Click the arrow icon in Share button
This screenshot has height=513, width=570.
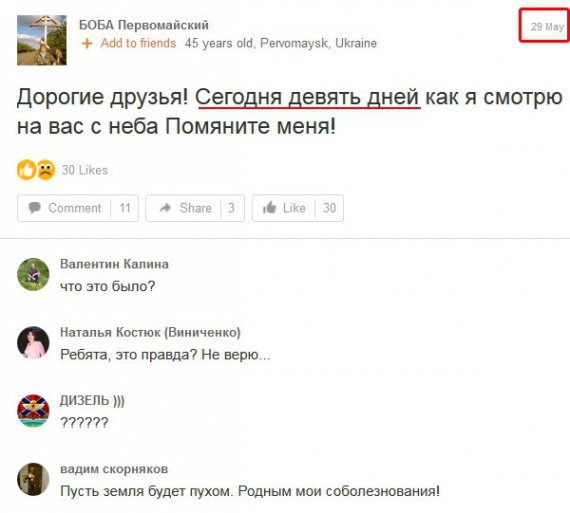tap(165, 208)
